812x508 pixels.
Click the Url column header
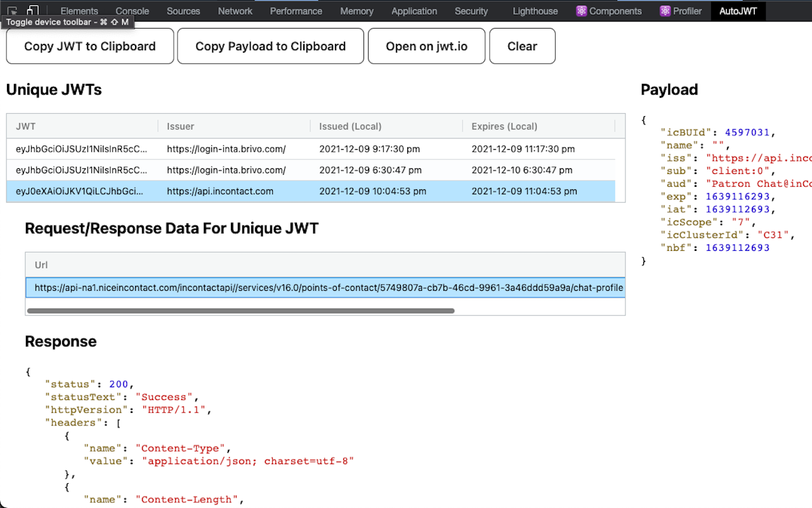click(325, 264)
